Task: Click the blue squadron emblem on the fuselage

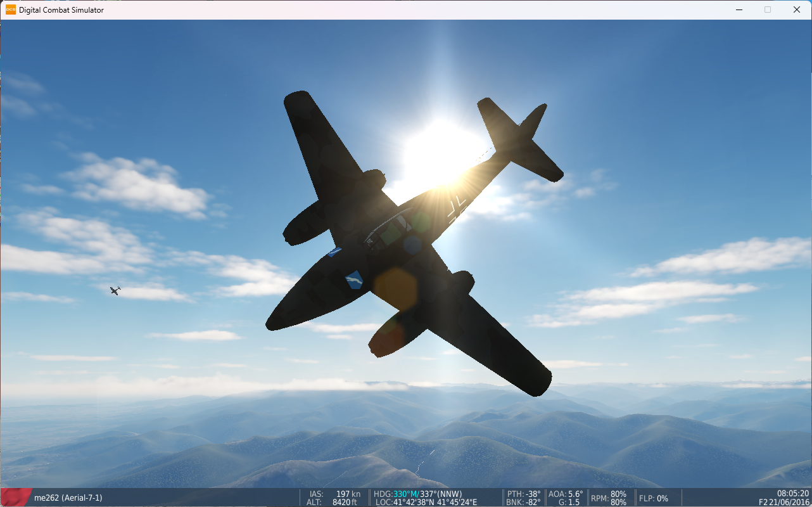Action: pyautogui.click(x=354, y=279)
